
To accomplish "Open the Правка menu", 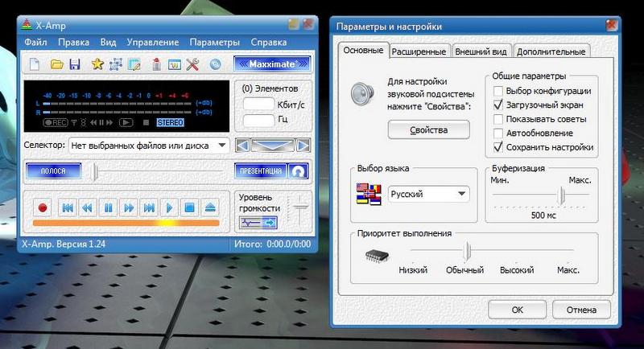I will click(73, 43).
